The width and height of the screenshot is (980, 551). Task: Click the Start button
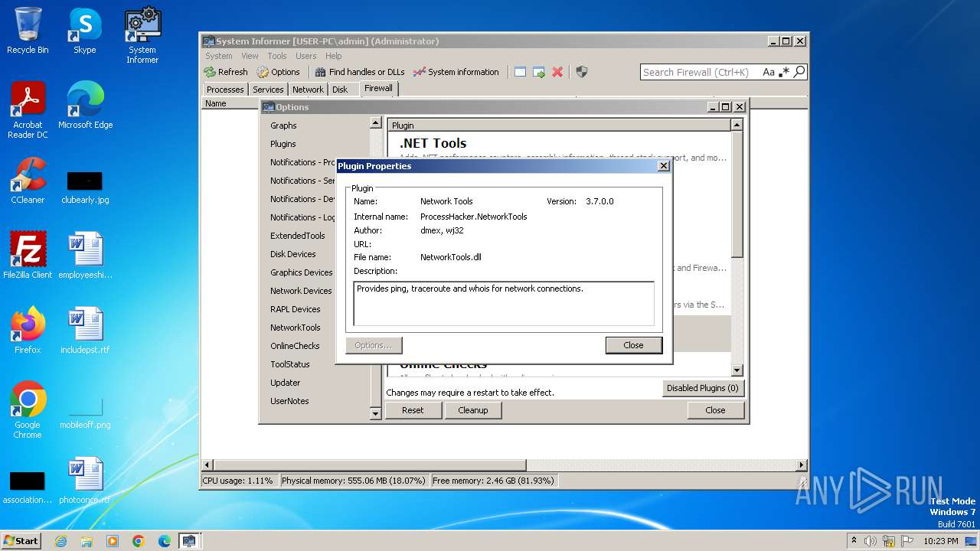21,540
